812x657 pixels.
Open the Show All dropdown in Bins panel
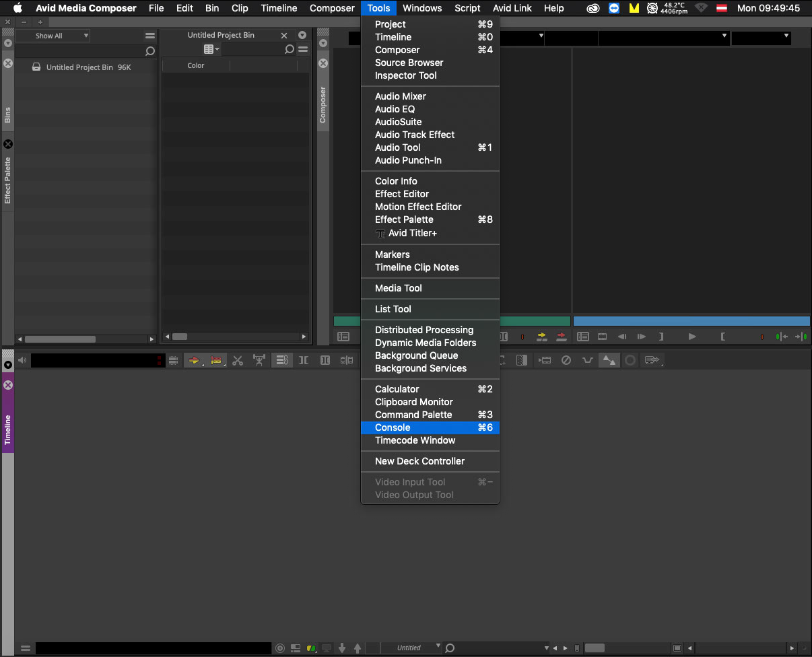[x=53, y=36]
